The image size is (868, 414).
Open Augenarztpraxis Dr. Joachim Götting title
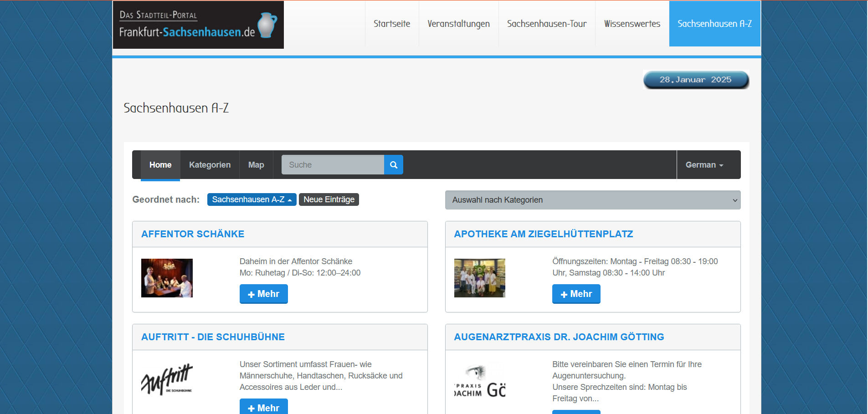[559, 337]
